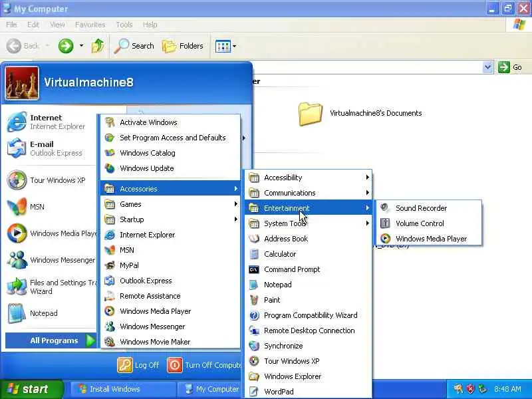Open pinned E-mail Outlook Express
The image size is (532, 399).
[51, 148]
